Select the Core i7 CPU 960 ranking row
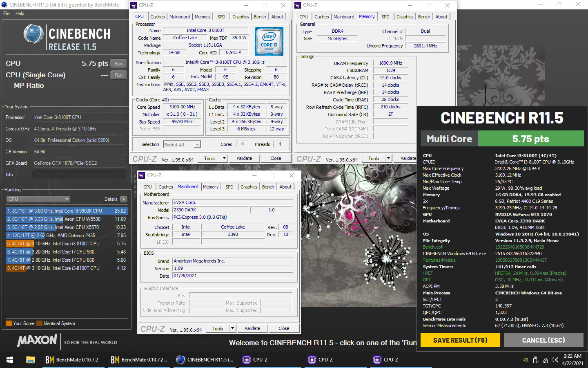The image size is (588, 368). pos(66,252)
